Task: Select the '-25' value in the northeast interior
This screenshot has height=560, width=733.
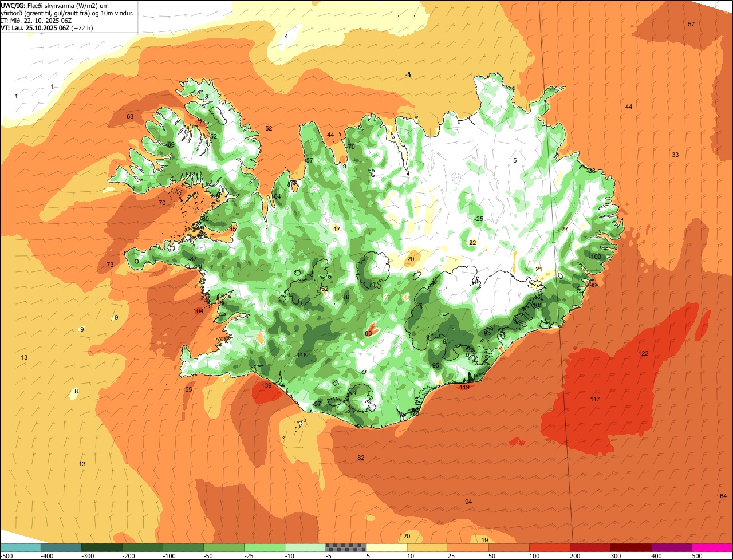Action: coord(479,219)
